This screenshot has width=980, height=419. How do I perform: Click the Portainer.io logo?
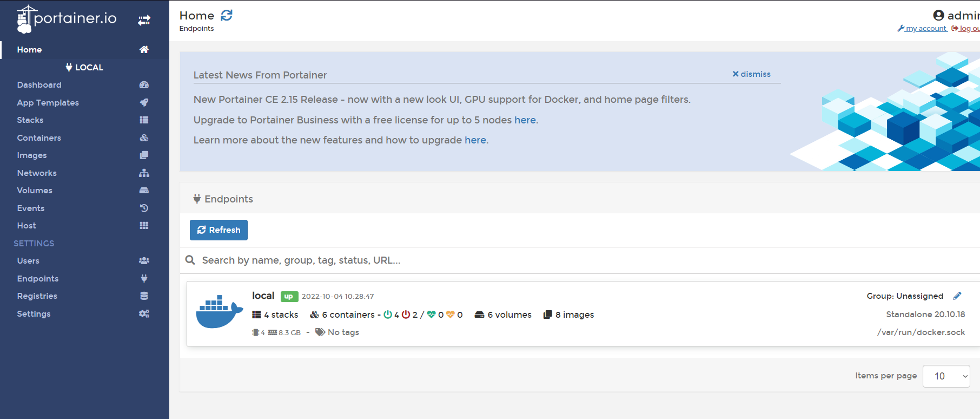click(67, 19)
